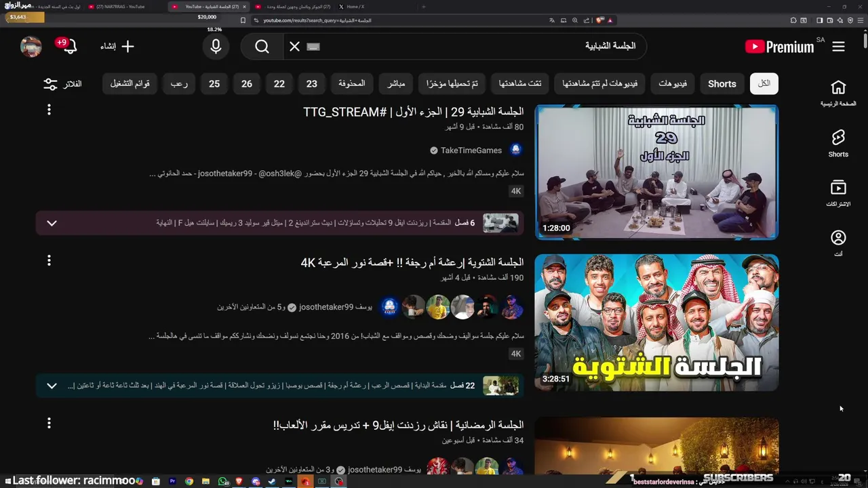Bookmark the page with the address bar icon

[243, 20]
